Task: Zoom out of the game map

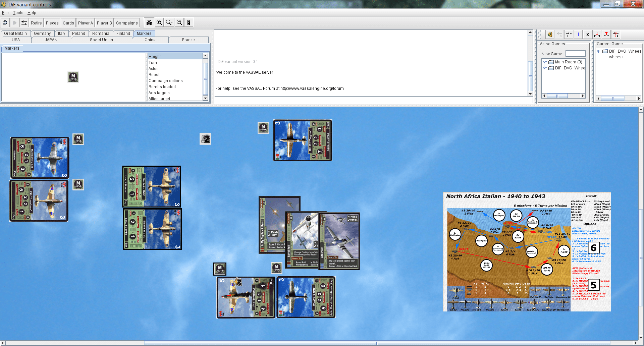Action: coord(179,22)
